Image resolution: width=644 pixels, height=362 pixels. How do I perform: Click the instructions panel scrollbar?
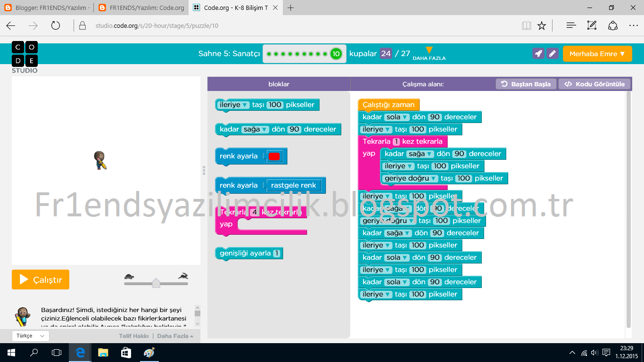pyautogui.click(x=198, y=316)
